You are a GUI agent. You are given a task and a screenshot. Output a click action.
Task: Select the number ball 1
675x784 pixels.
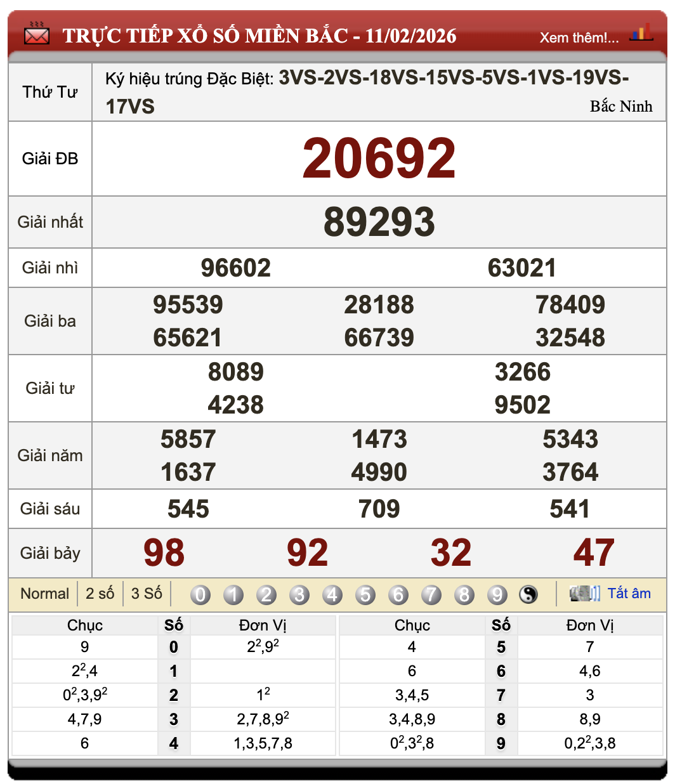(x=233, y=595)
